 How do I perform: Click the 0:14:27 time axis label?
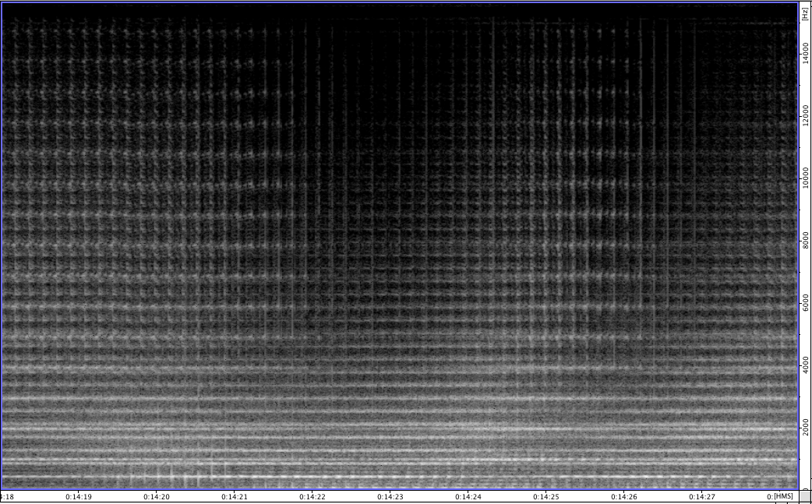point(701,497)
